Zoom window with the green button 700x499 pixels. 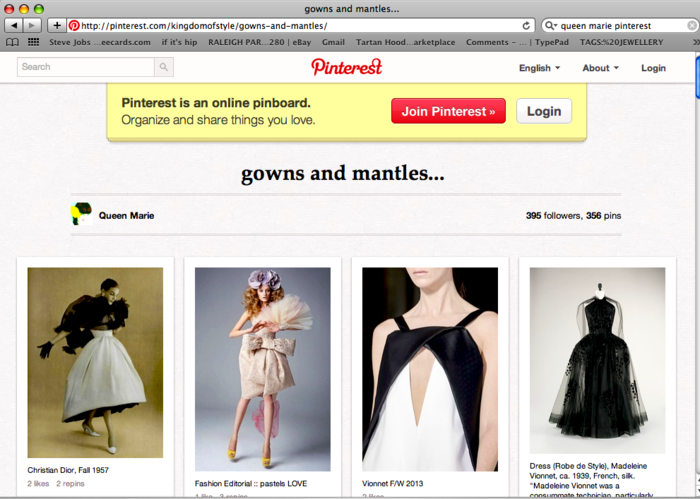point(39,8)
